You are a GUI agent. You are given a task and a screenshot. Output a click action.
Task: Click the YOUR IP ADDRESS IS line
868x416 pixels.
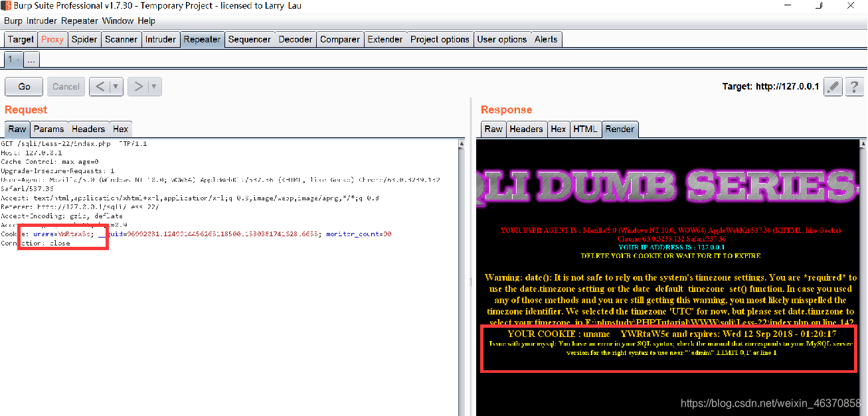(671, 247)
